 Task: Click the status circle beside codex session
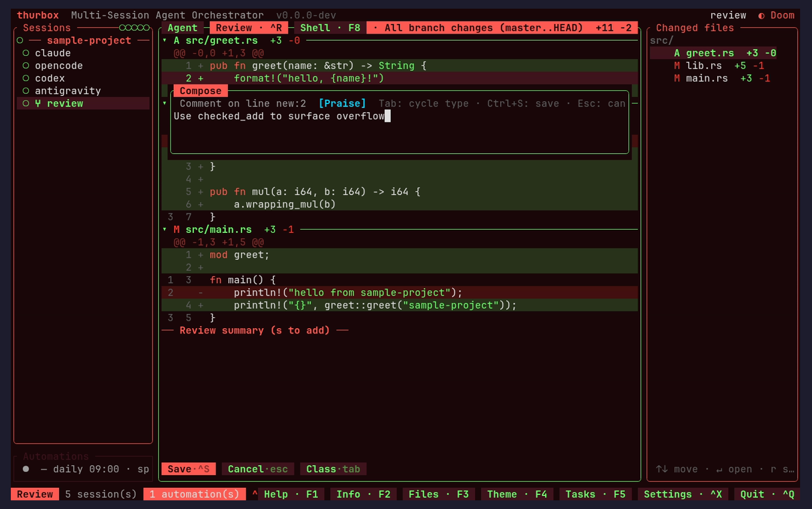tap(25, 78)
